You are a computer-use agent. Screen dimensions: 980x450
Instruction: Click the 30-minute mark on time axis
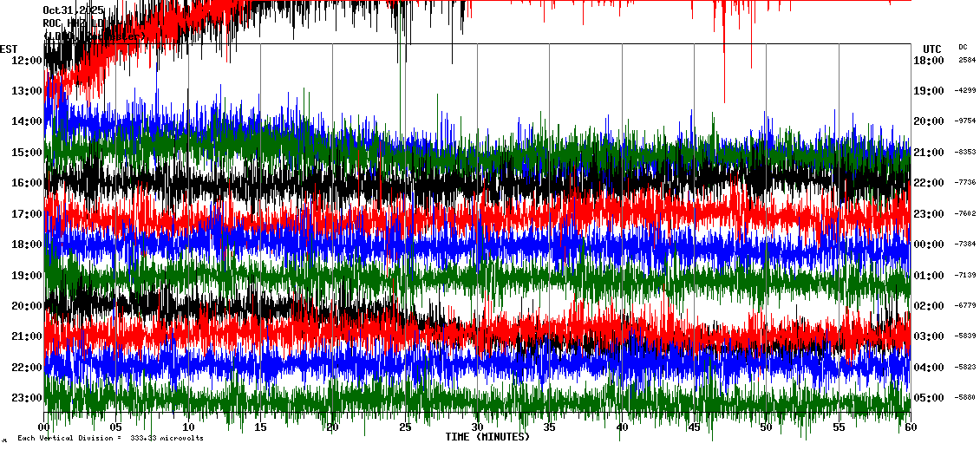pos(477,427)
